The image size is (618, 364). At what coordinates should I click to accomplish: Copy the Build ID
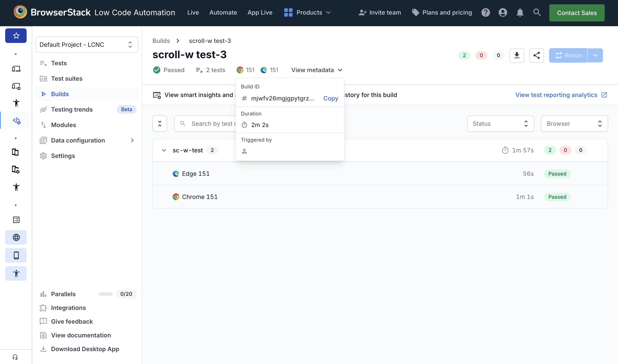[330, 98]
